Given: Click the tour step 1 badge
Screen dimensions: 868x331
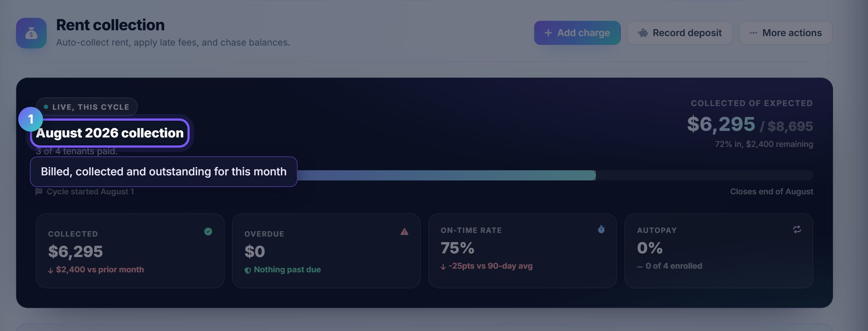Looking at the screenshot, I should (31, 119).
